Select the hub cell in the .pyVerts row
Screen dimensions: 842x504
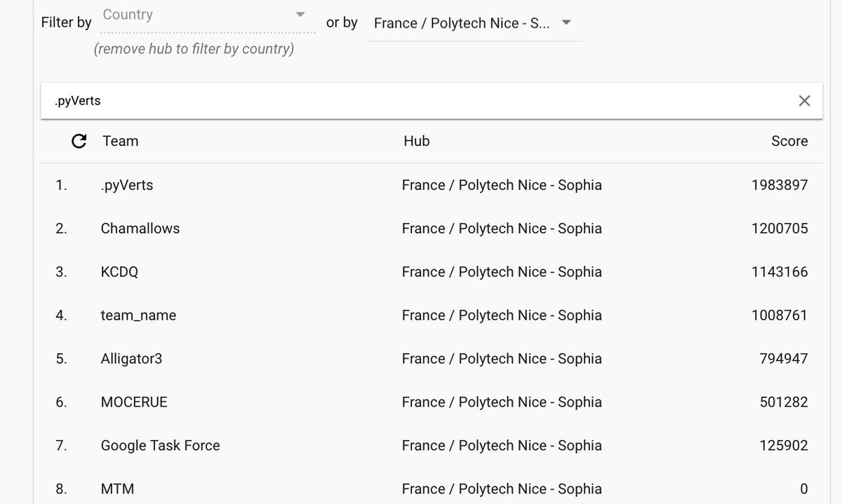pos(502,185)
